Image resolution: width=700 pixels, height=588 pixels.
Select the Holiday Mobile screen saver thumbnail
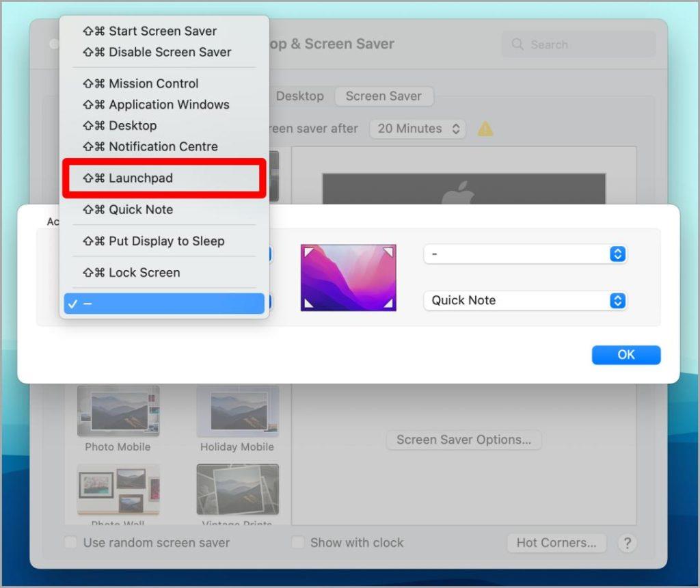(x=238, y=411)
